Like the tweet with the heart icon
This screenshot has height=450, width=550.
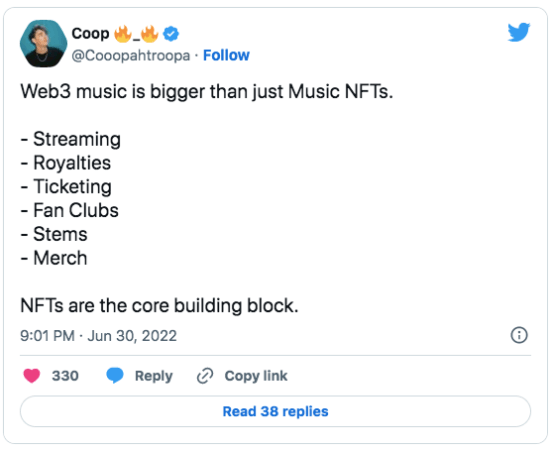(32, 376)
